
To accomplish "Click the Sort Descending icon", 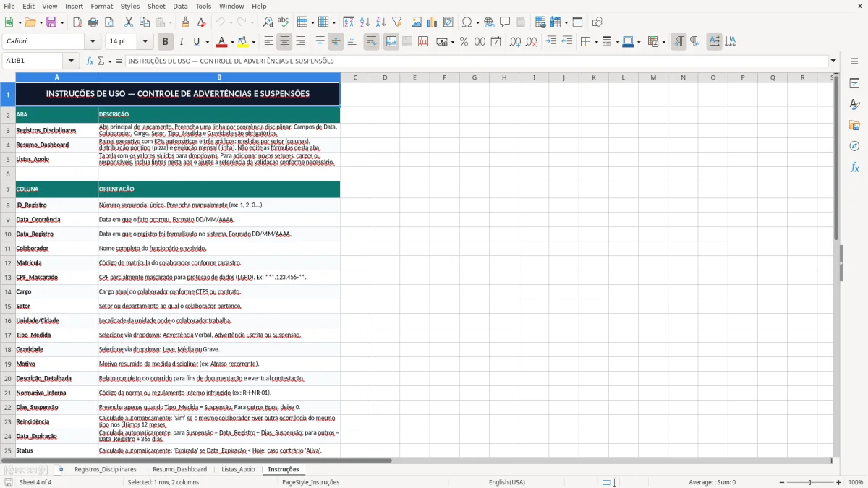I will 381,22.
